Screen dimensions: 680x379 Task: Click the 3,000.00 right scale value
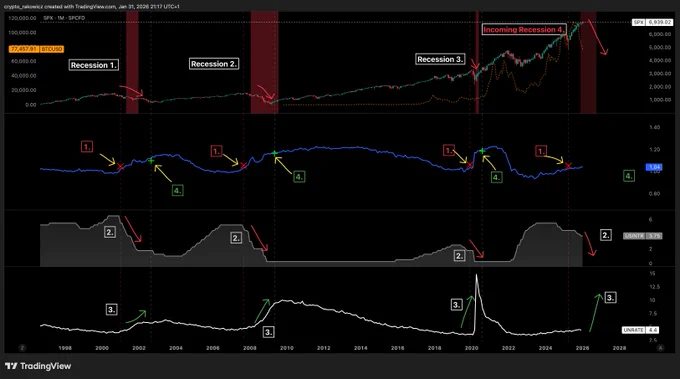point(660,73)
